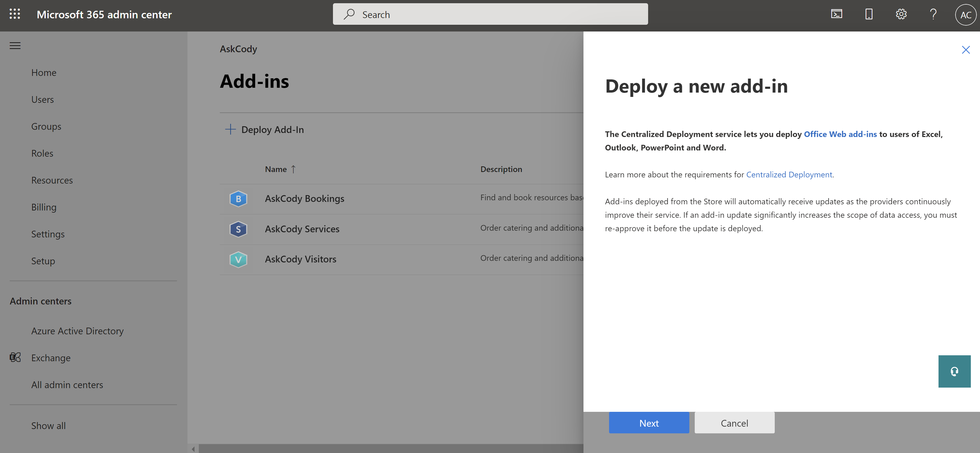Scroll the add-ins list scrollbar
The image size is (980, 453).
click(389, 449)
